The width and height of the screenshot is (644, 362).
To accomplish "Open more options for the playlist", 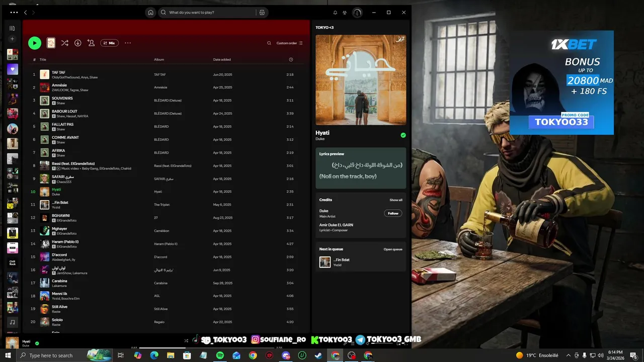I will [x=128, y=43].
